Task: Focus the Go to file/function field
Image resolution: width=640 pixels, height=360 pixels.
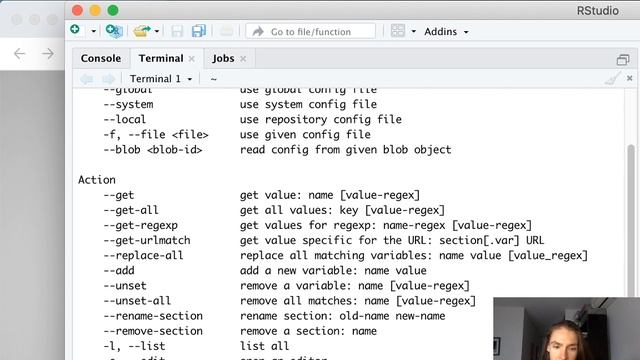Action: [311, 31]
